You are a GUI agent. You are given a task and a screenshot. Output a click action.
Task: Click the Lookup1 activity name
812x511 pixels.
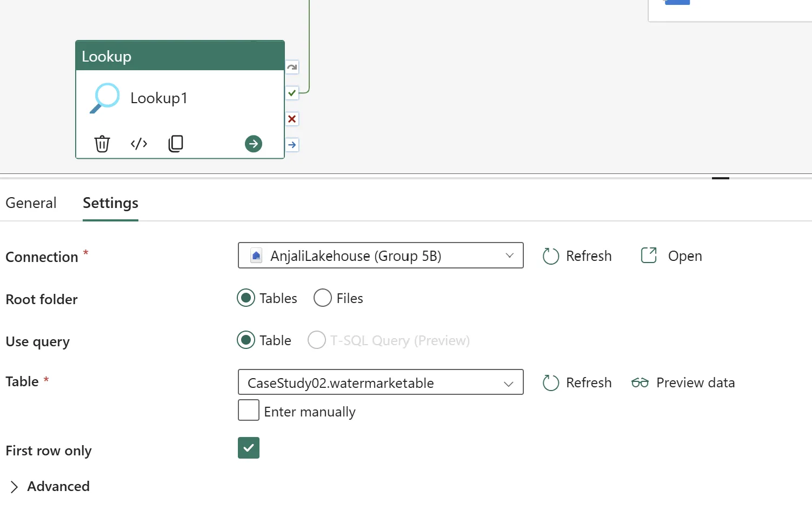(159, 98)
